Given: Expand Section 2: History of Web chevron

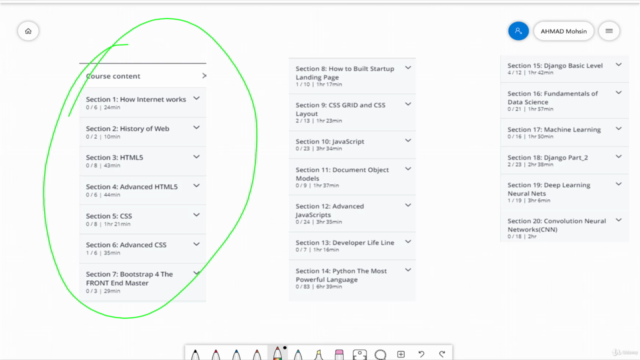Looking at the screenshot, I should click(x=196, y=127).
